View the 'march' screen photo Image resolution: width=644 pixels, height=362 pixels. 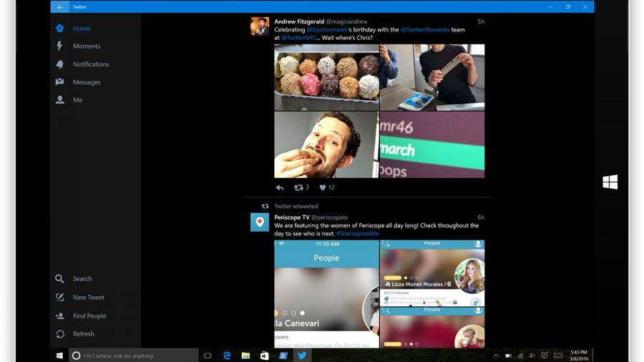[x=432, y=145]
